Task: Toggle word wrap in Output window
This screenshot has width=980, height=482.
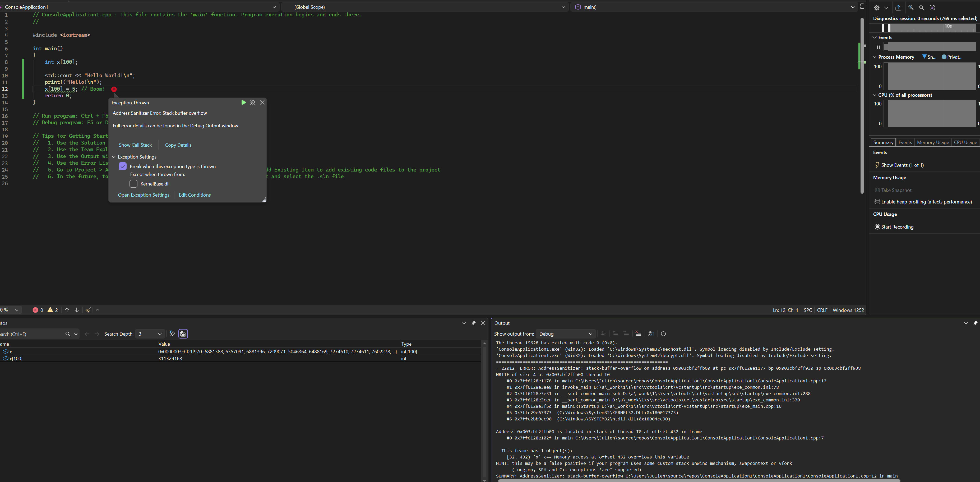Action: click(x=651, y=334)
